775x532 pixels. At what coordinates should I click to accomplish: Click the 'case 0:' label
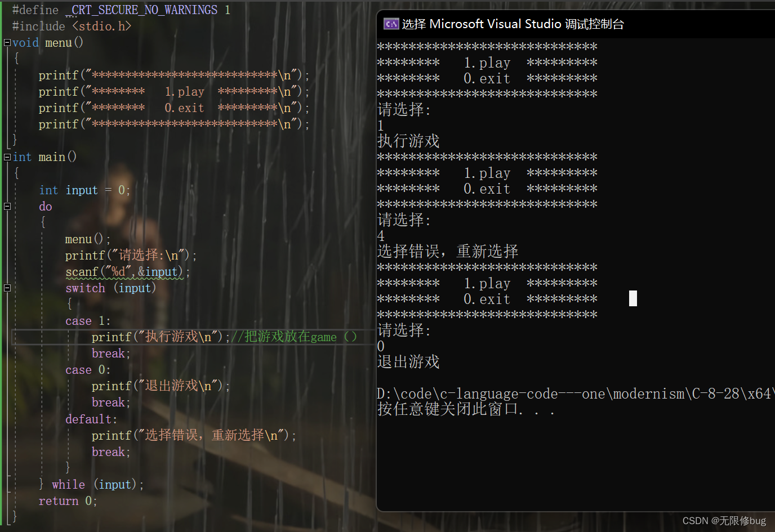pos(88,370)
